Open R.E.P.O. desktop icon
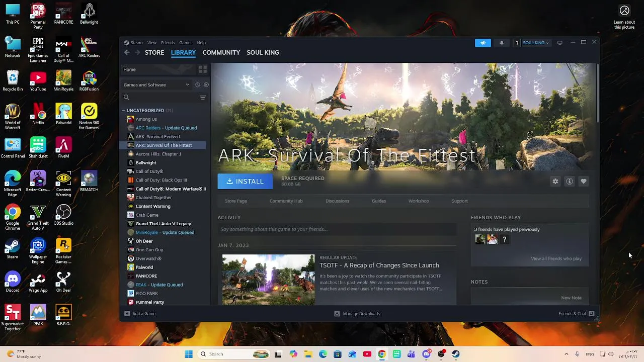The width and height of the screenshot is (644, 362). coord(63,316)
